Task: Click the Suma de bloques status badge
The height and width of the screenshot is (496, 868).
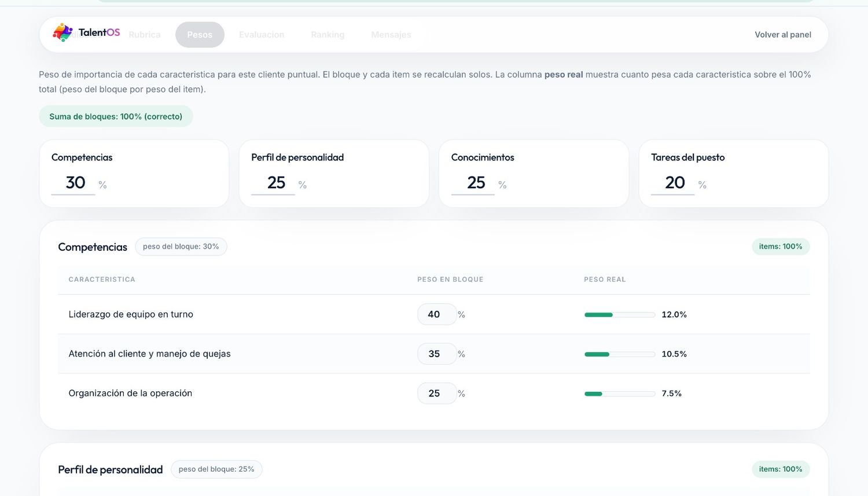Action: click(116, 116)
